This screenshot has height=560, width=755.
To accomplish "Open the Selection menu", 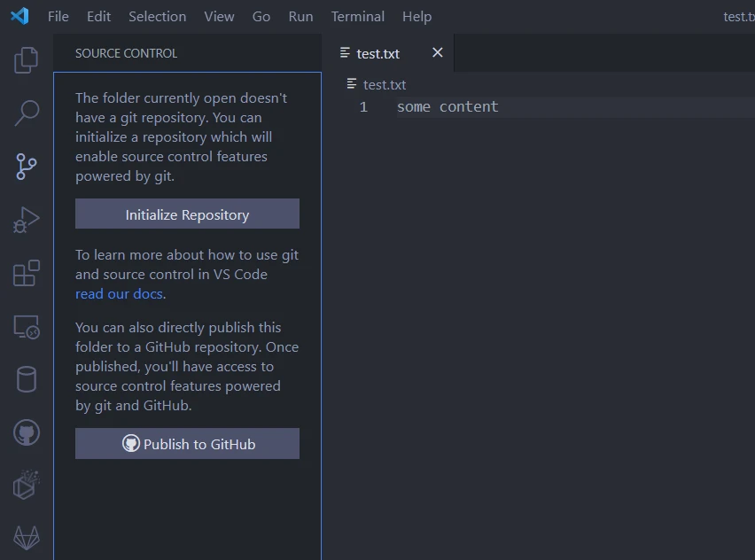I will click(157, 16).
